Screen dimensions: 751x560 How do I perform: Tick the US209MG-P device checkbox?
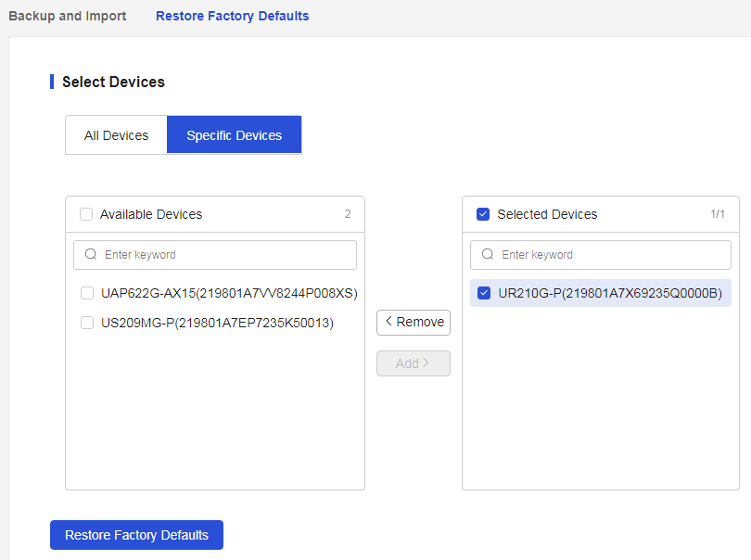coord(87,323)
